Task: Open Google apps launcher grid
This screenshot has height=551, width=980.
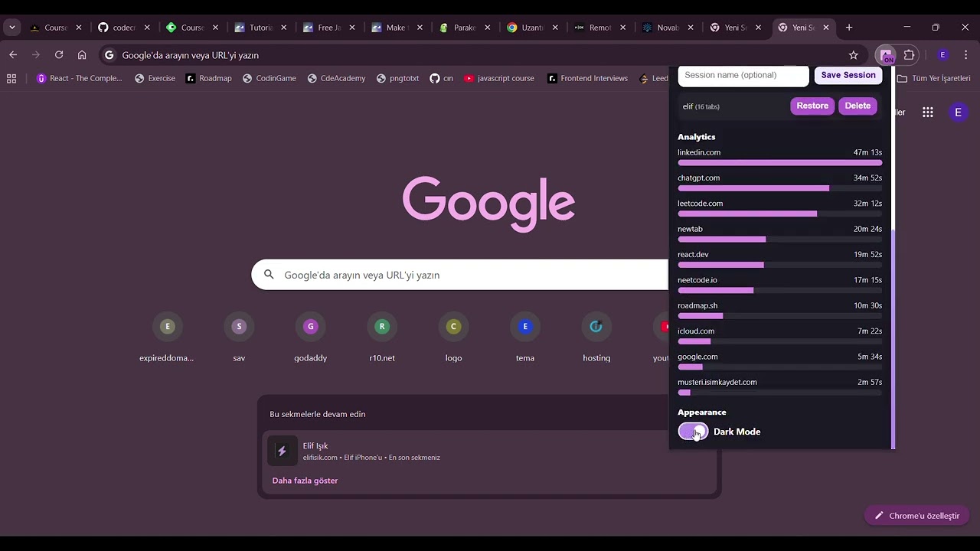Action: 928,112
